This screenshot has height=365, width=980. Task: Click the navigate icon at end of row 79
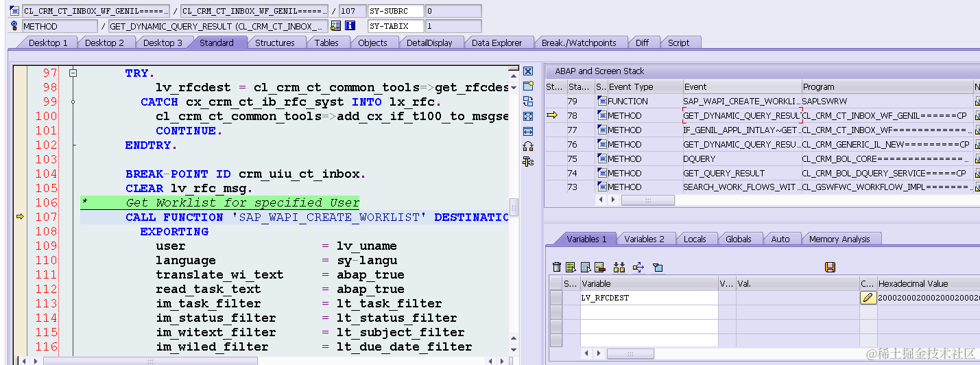[x=977, y=101]
